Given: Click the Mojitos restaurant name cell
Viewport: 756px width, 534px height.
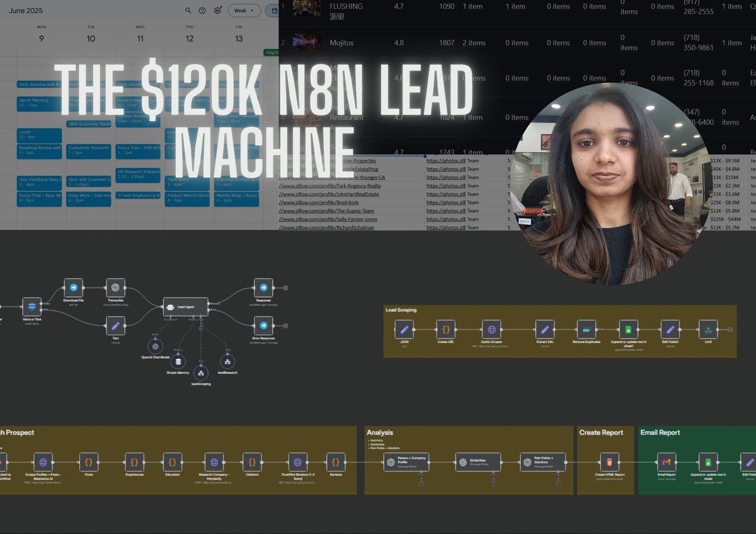Looking at the screenshot, I should (x=341, y=43).
